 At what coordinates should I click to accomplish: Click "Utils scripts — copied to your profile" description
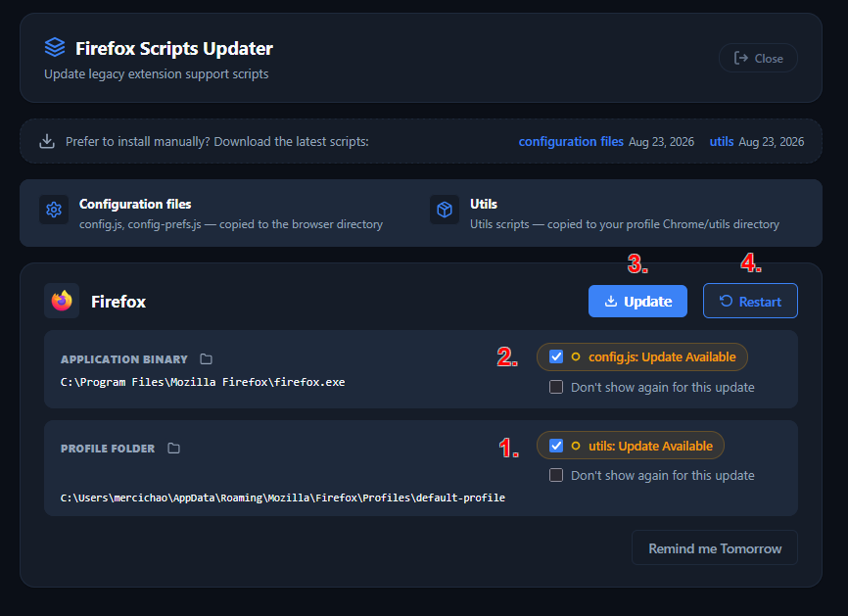click(x=625, y=224)
